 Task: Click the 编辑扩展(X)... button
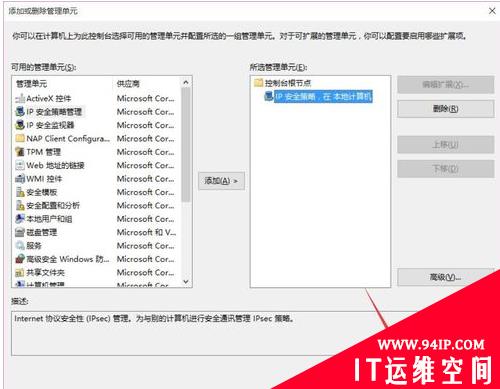tap(445, 85)
